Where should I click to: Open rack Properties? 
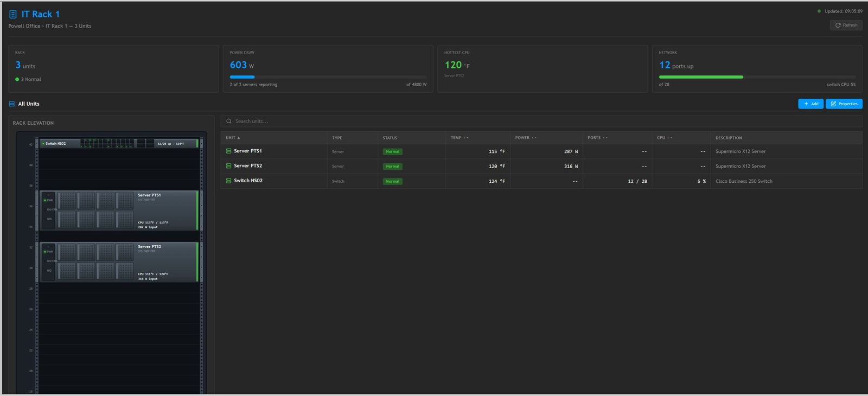(844, 104)
